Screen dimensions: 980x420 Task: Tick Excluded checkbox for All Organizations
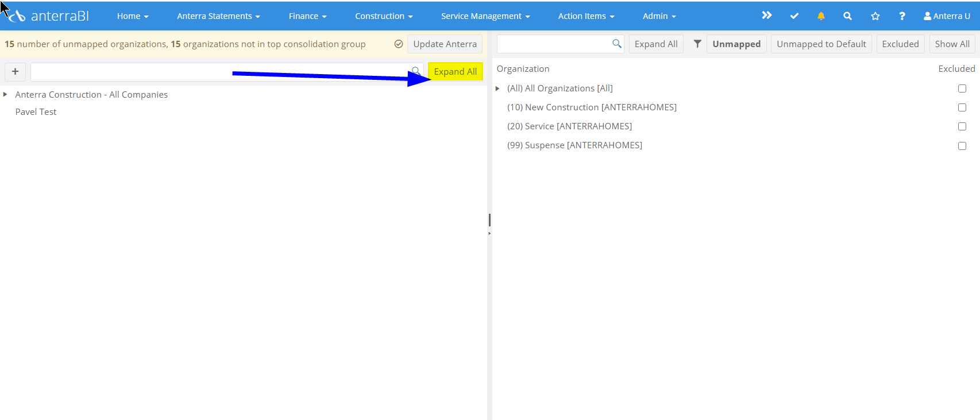point(962,88)
